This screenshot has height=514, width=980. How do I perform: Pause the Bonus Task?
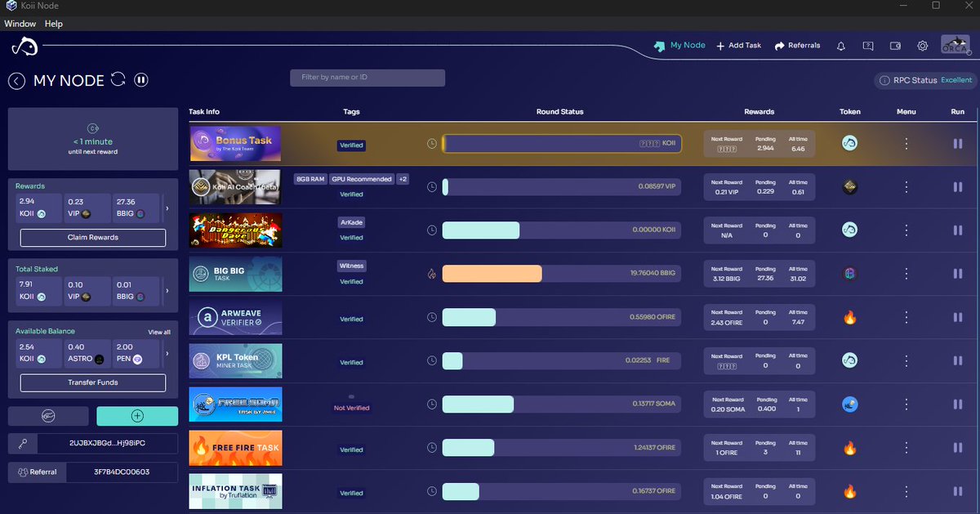click(958, 144)
